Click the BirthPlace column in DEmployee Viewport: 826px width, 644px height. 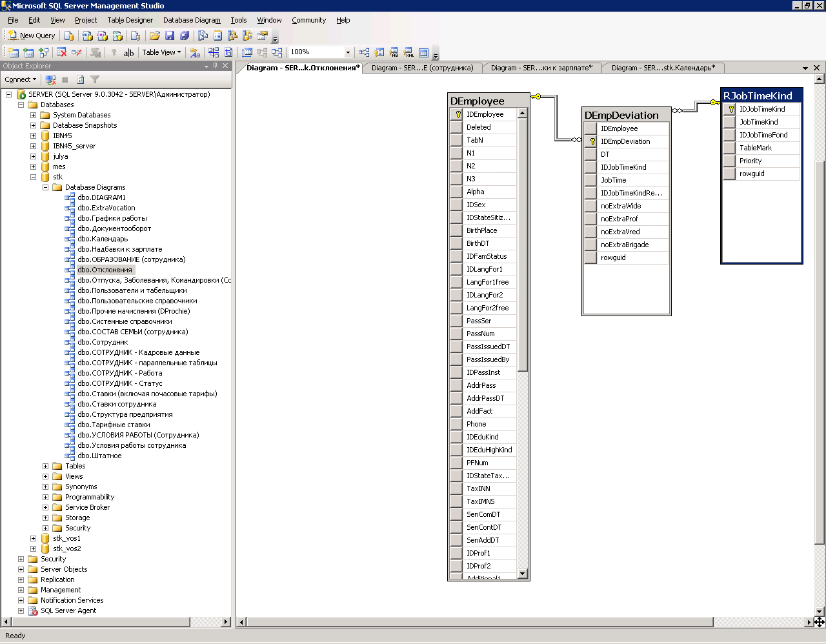tap(481, 230)
